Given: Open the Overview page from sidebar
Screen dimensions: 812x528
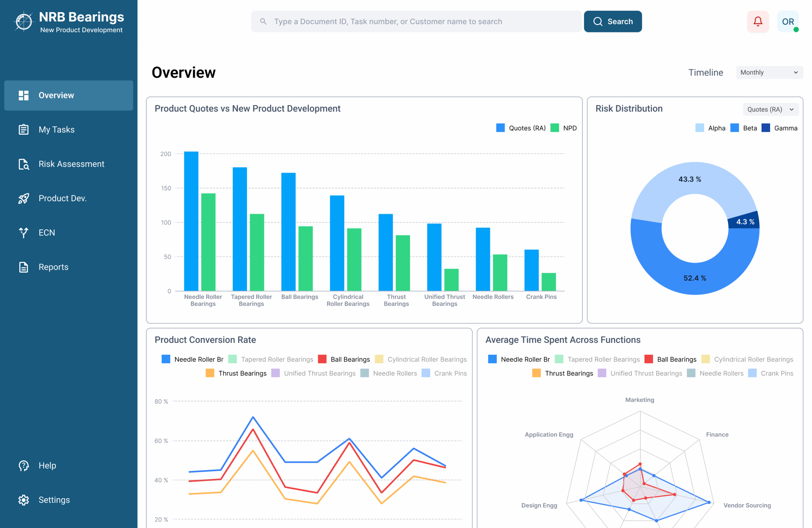Looking at the screenshot, I should click(x=69, y=95).
